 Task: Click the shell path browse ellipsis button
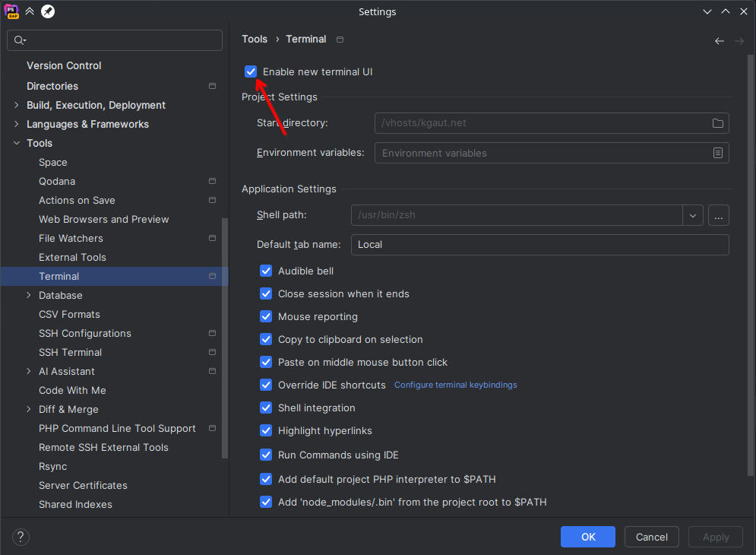point(718,215)
